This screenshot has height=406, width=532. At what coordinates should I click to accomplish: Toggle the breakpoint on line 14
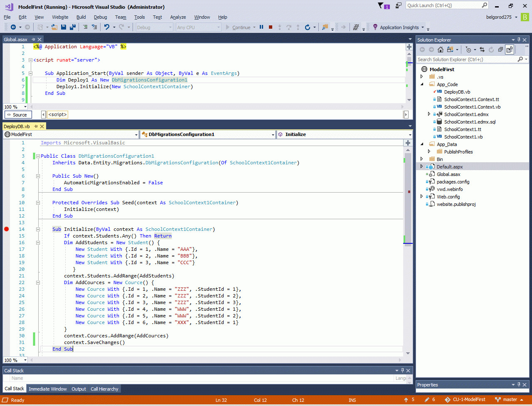coord(6,229)
